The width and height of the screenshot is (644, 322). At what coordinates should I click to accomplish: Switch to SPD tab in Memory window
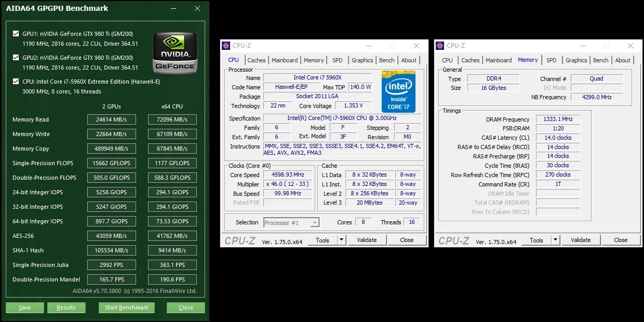[552, 60]
